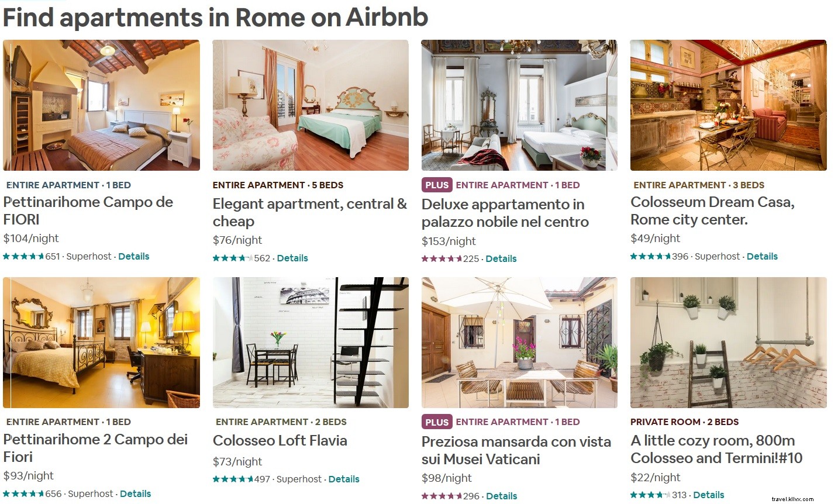Open Details for Deluxe appartamento in palazzo nobile
This screenshot has width=838, height=504.
501,258
